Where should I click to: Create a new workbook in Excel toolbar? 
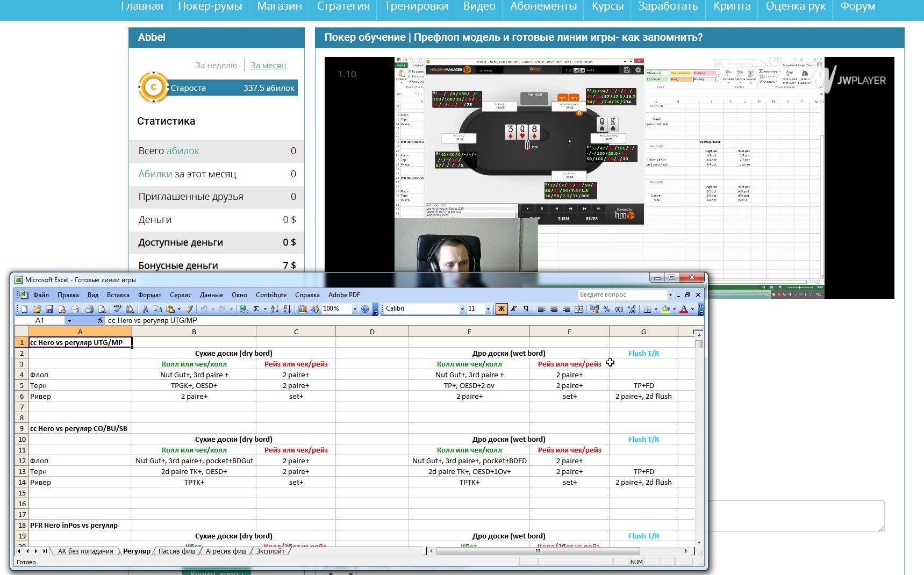coord(25,309)
